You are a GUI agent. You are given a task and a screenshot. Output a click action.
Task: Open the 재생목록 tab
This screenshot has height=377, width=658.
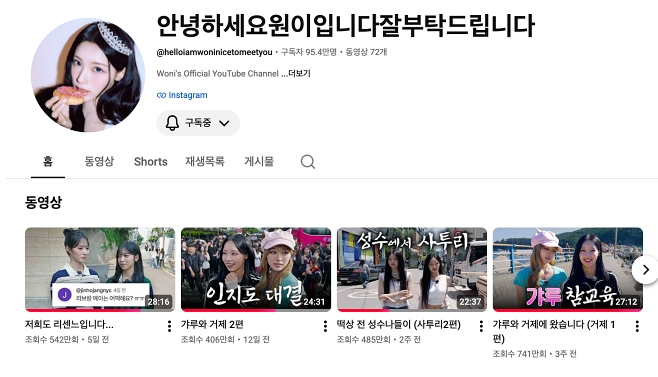point(205,162)
